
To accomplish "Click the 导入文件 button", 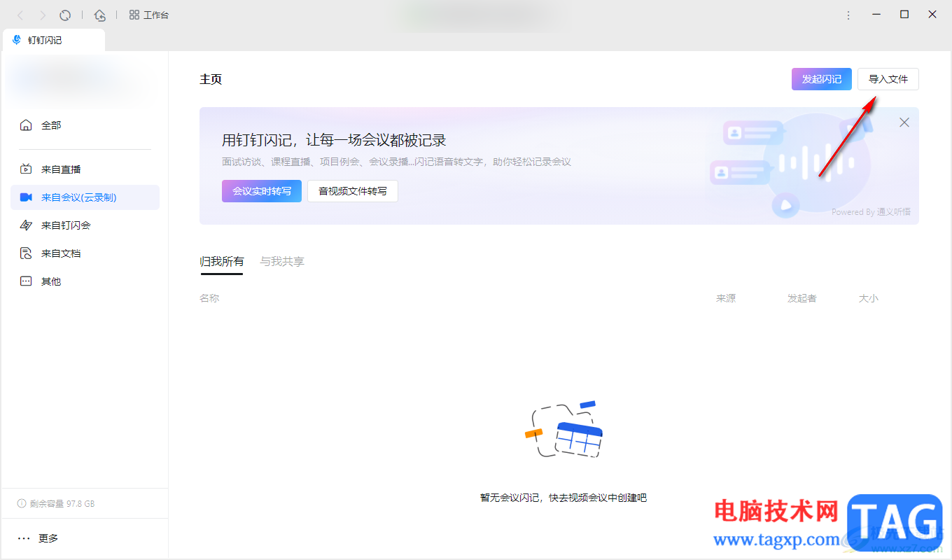I will [x=888, y=79].
